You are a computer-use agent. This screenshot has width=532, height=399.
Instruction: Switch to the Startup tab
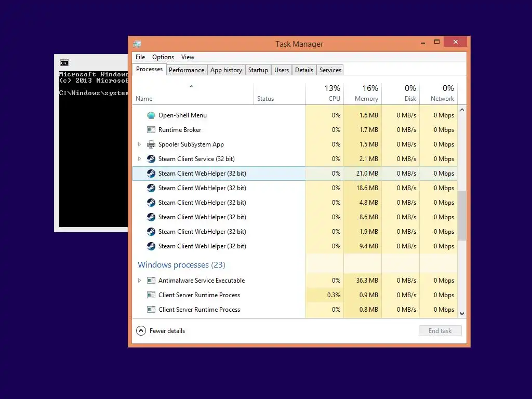(258, 70)
